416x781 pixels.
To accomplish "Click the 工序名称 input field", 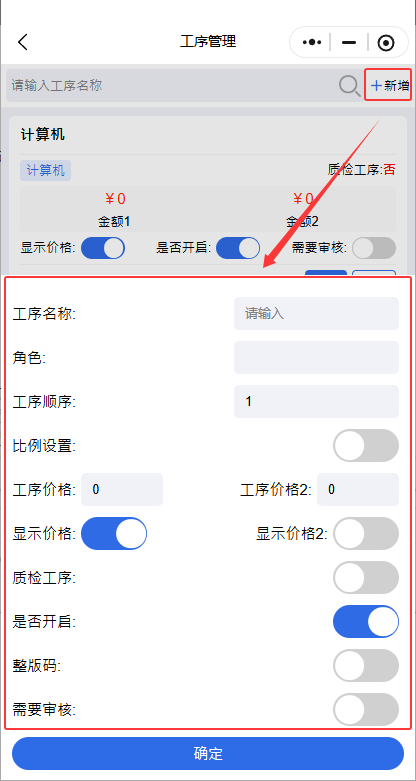I will click(x=316, y=313).
